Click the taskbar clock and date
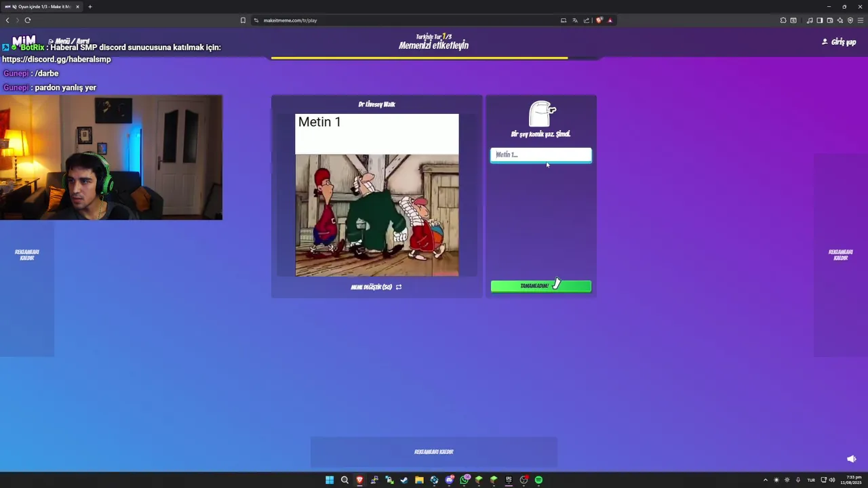The height and width of the screenshot is (488, 868). tap(850, 480)
